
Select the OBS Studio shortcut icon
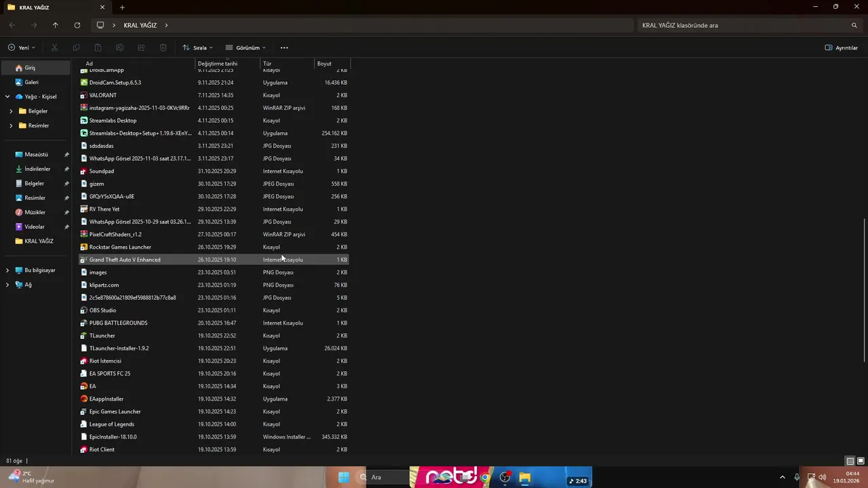click(84, 310)
